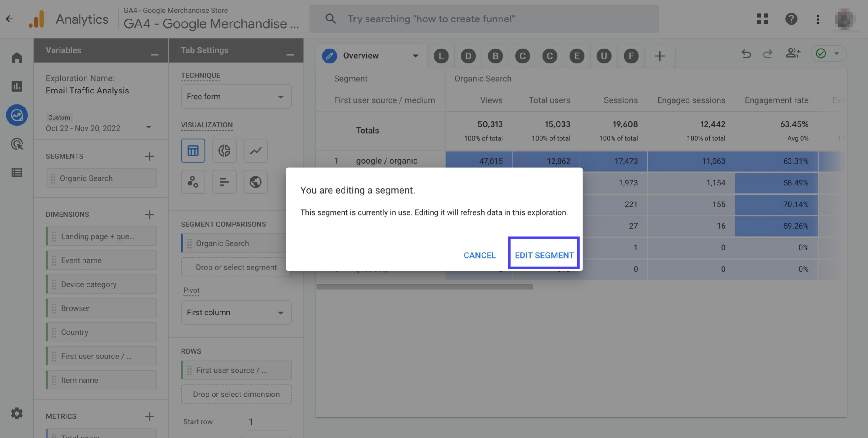The image size is (868, 438).
Task: Click First user source chip in Rows
Action: [236, 370]
